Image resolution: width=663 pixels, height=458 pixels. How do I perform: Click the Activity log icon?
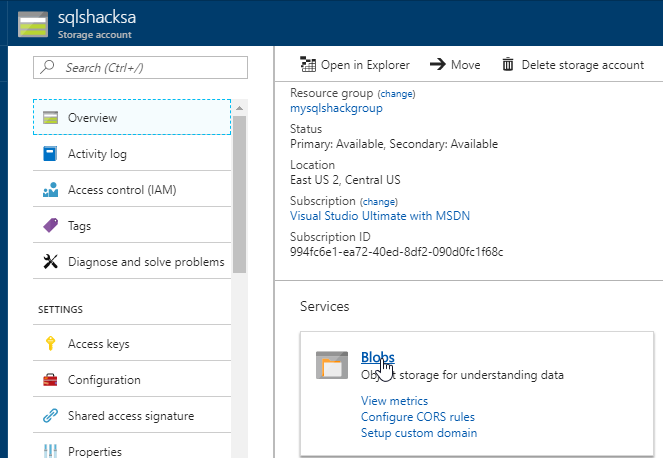(50, 154)
